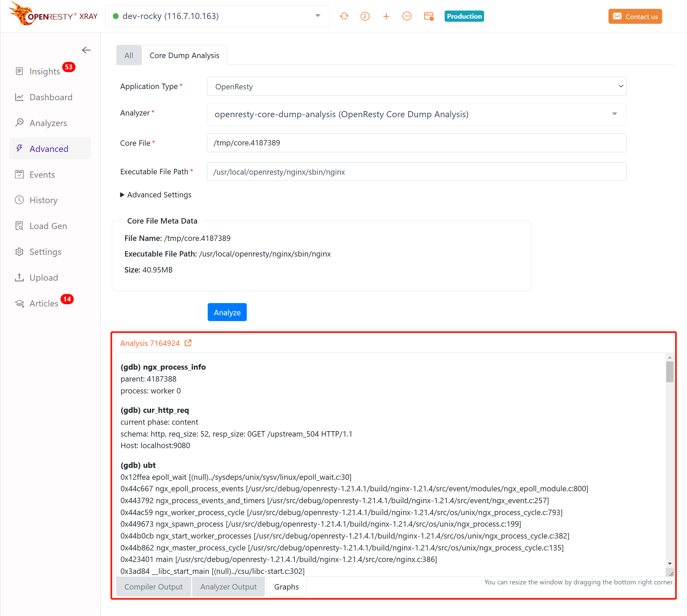Click the Analyzers magnifier icon

pos(19,123)
